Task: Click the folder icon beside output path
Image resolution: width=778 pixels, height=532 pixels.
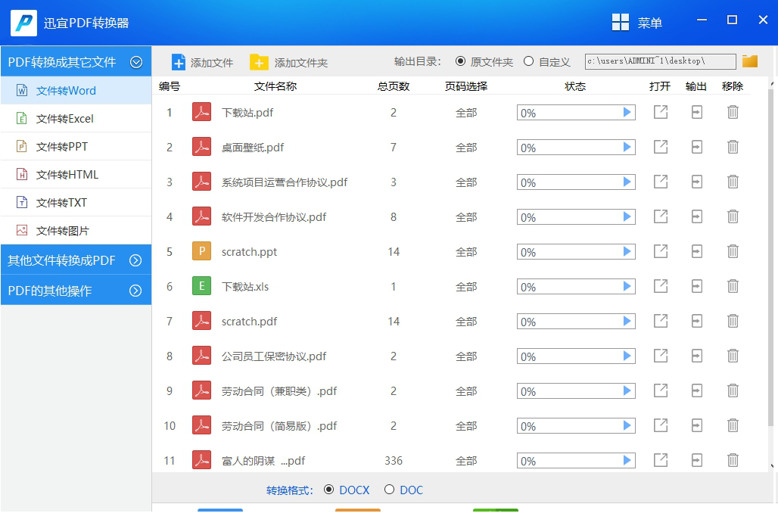Action: 749,61
